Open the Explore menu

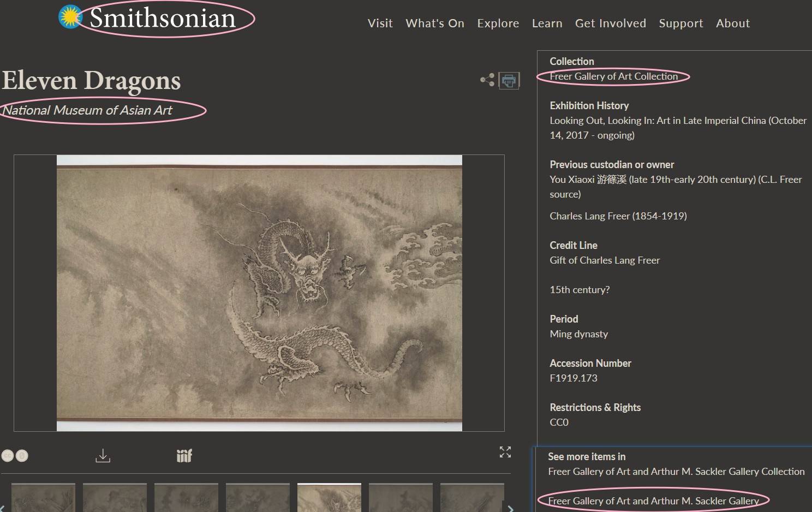click(498, 23)
